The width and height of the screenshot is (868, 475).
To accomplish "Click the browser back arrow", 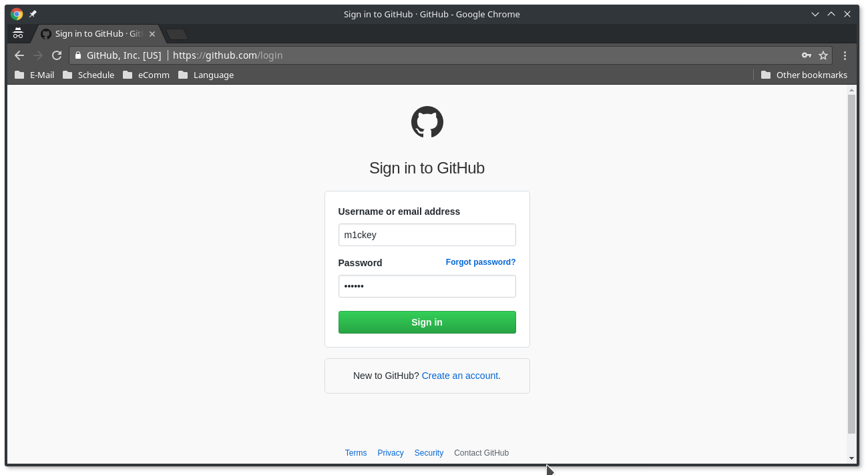I will 19,55.
